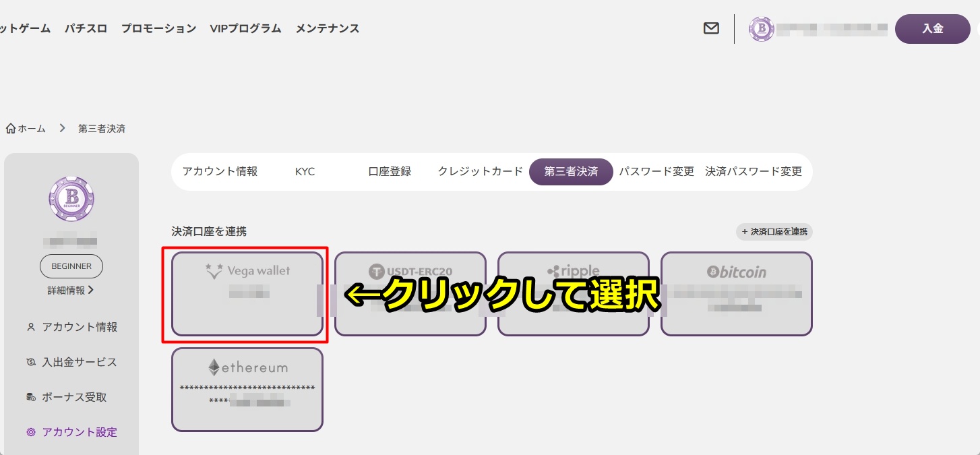Screen dimensions: 980x455
Task: Select the ethereum account card
Action: pos(247,390)
